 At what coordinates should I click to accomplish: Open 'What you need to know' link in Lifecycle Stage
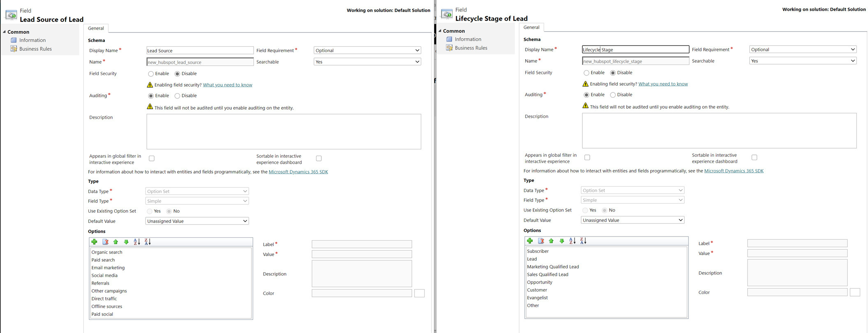pos(663,84)
